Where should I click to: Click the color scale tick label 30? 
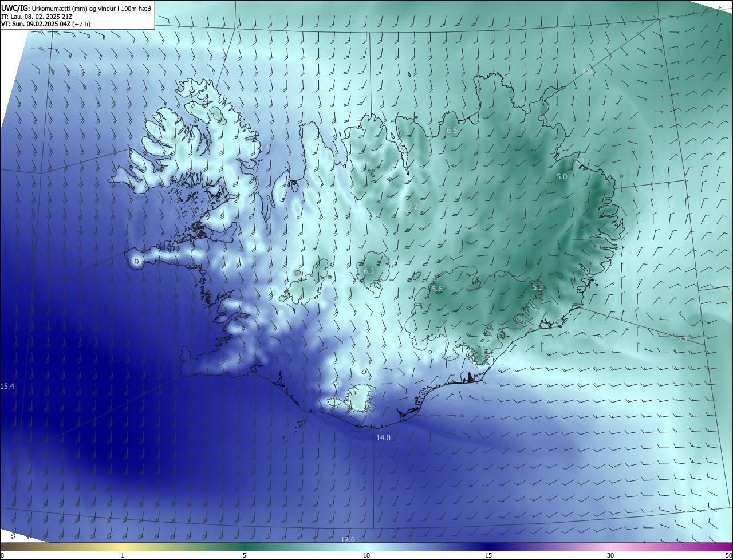tap(610, 555)
